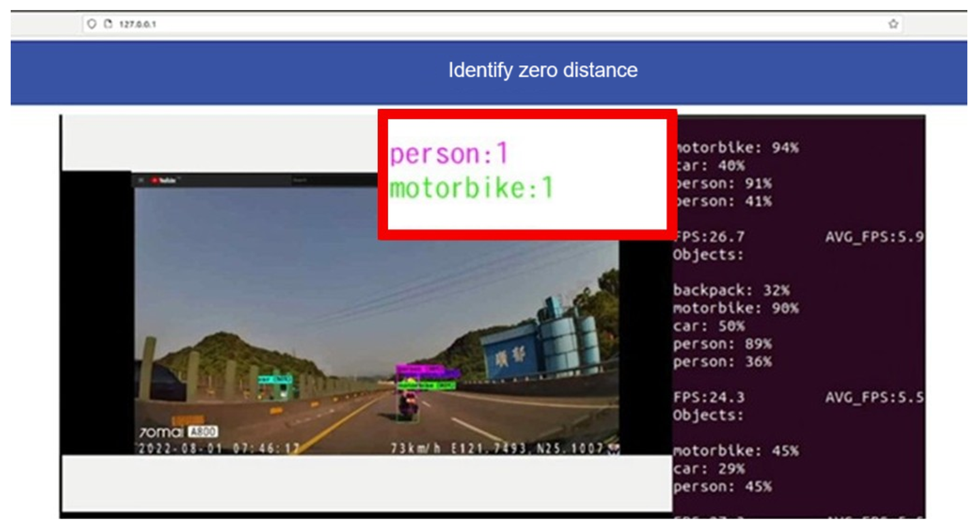Image resolution: width=980 pixels, height=531 pixels.
Task: Click the cyan car detection label
Action: (x=275, y=379)
